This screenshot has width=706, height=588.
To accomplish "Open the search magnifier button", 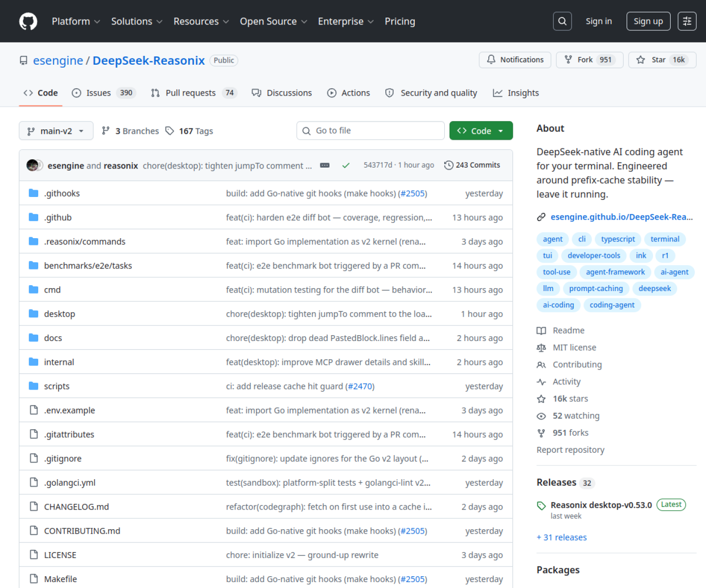I will 562,21.
